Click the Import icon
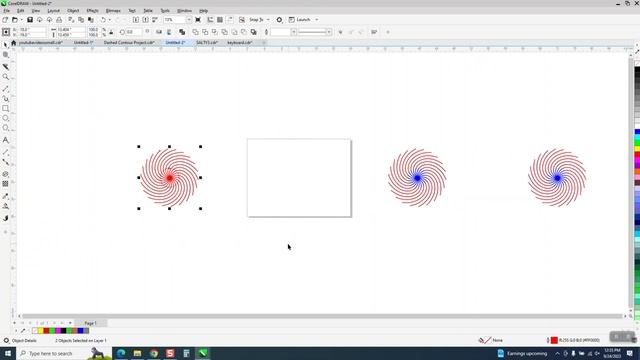This screenshot has height=360, width=640. 136,20
